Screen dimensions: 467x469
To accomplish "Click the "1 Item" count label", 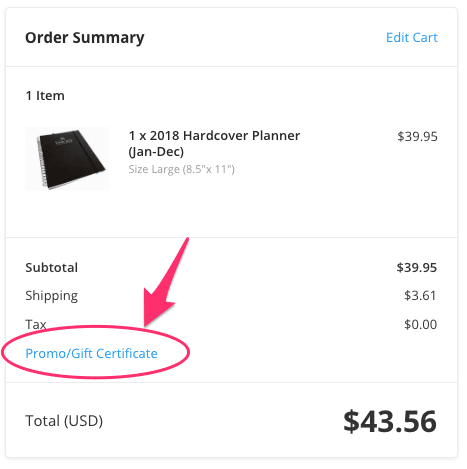I will tap(45, 96).
